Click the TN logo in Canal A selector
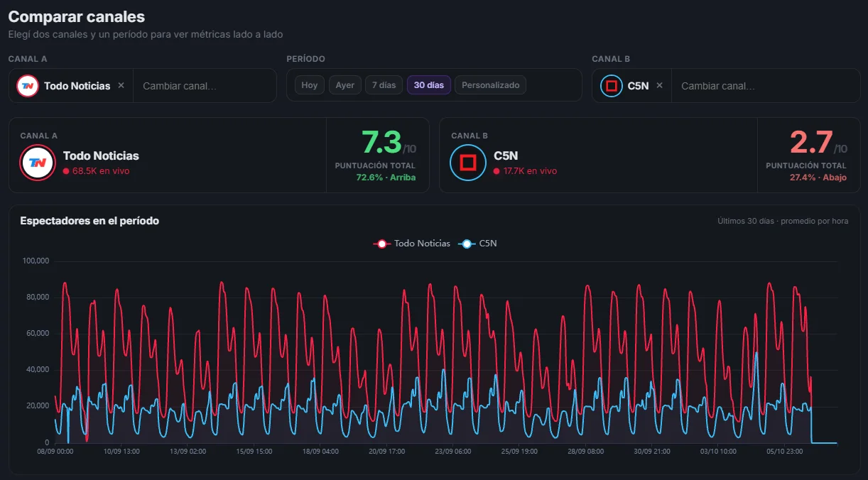 point(28,86)
